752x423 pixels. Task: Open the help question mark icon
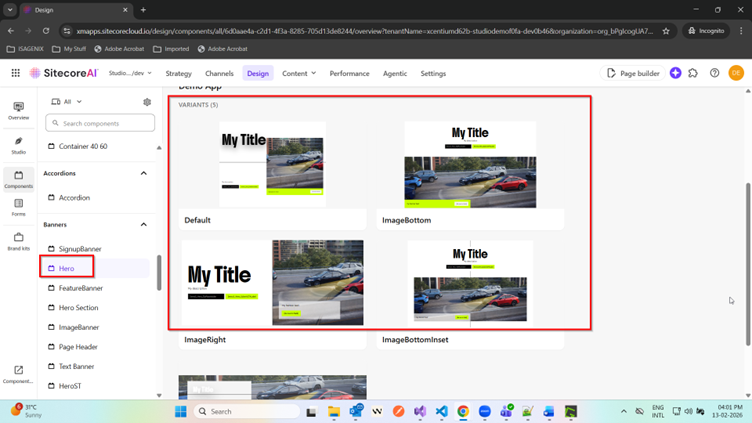click(x=715, y=73)
